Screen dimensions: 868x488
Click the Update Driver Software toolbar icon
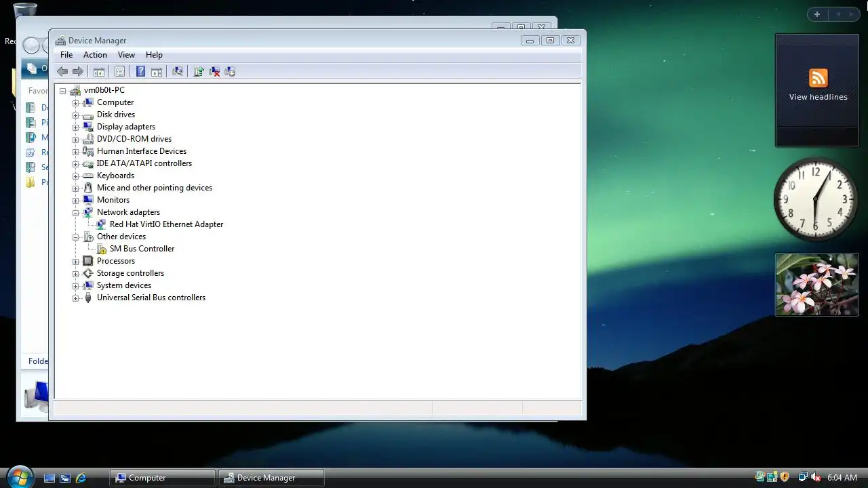coord(199,71)
